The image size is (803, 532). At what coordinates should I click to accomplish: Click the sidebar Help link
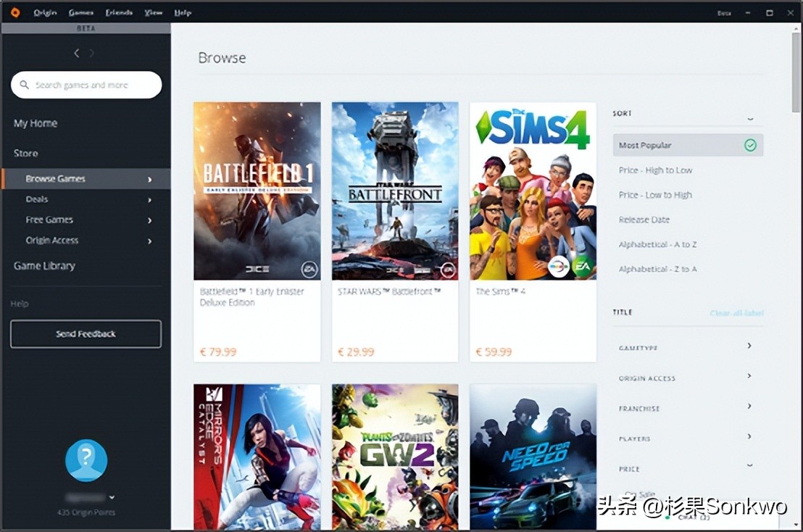(20, 304)
